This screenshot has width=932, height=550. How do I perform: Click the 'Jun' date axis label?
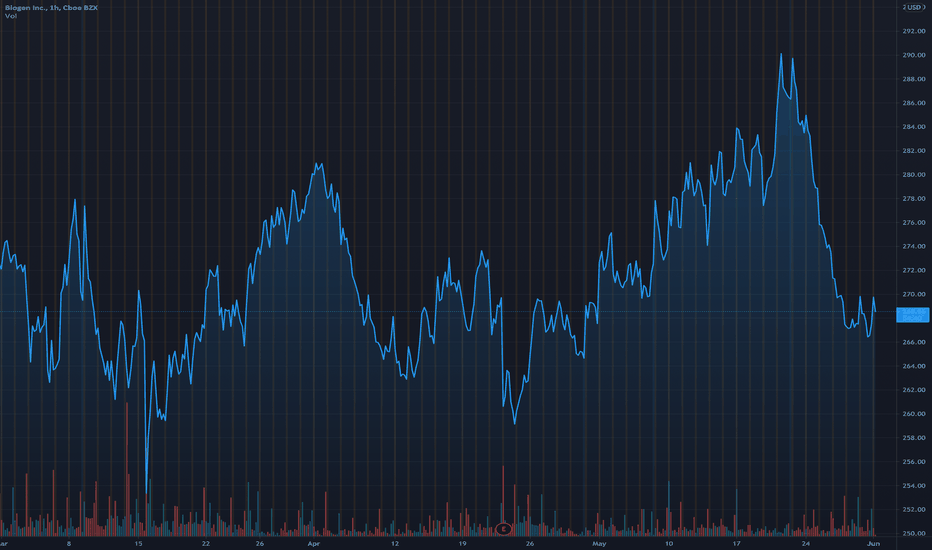(x=873, y=543)
